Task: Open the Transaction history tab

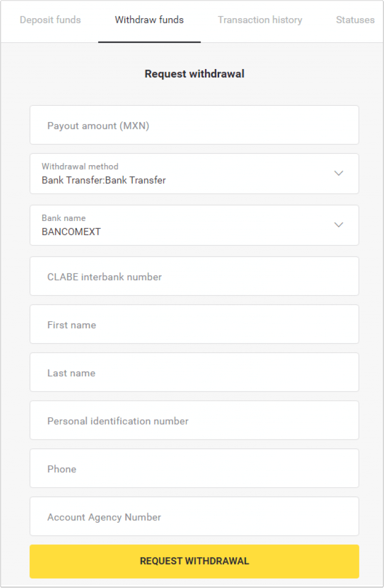Action: (260, 20)
